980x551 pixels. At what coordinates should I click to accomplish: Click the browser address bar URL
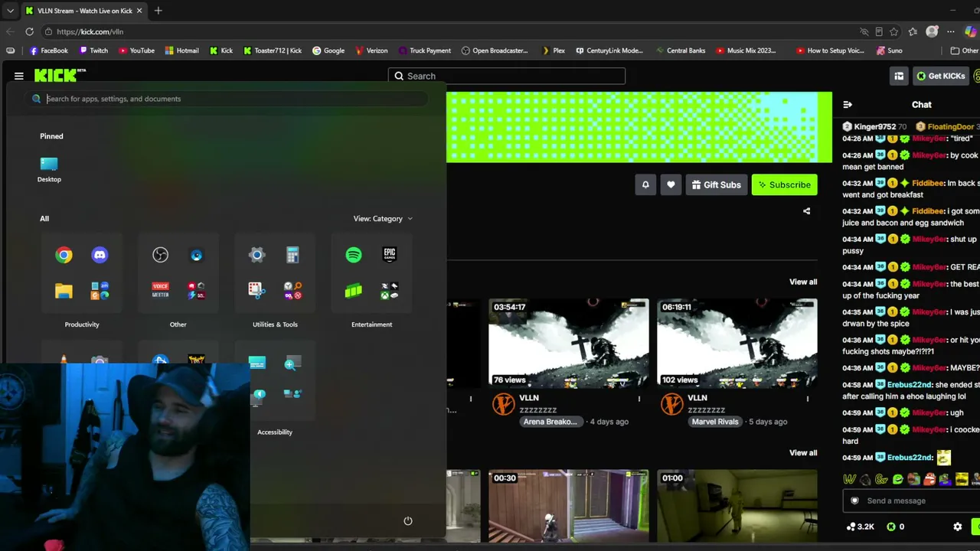click(x=90, y=31)
